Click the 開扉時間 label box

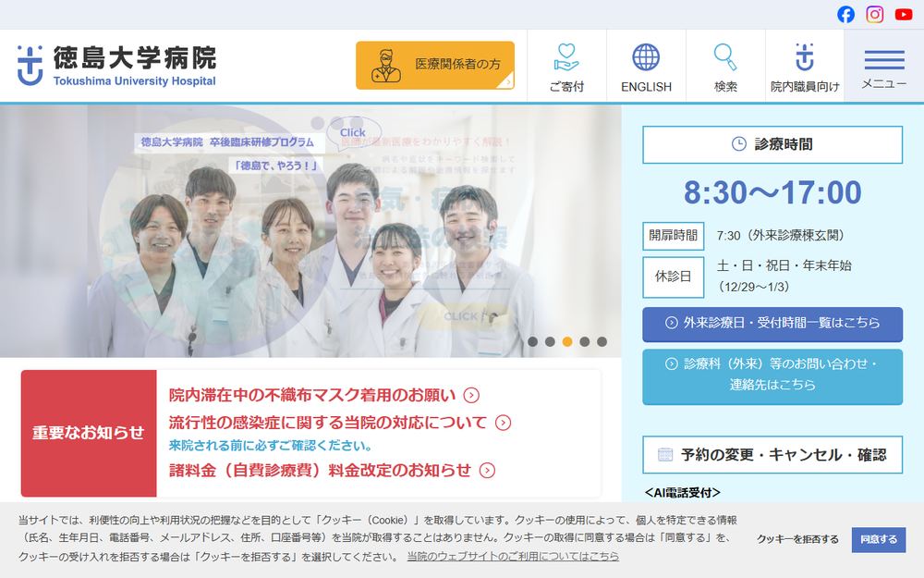(673, 236)
